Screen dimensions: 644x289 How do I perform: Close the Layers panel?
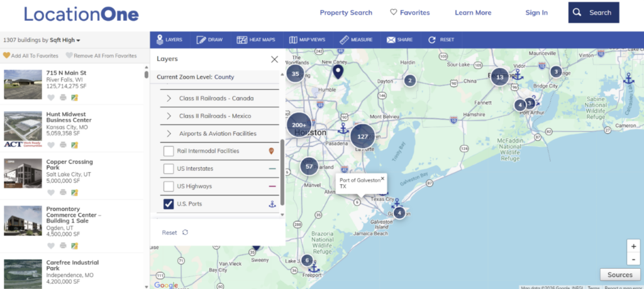point(274,59)
